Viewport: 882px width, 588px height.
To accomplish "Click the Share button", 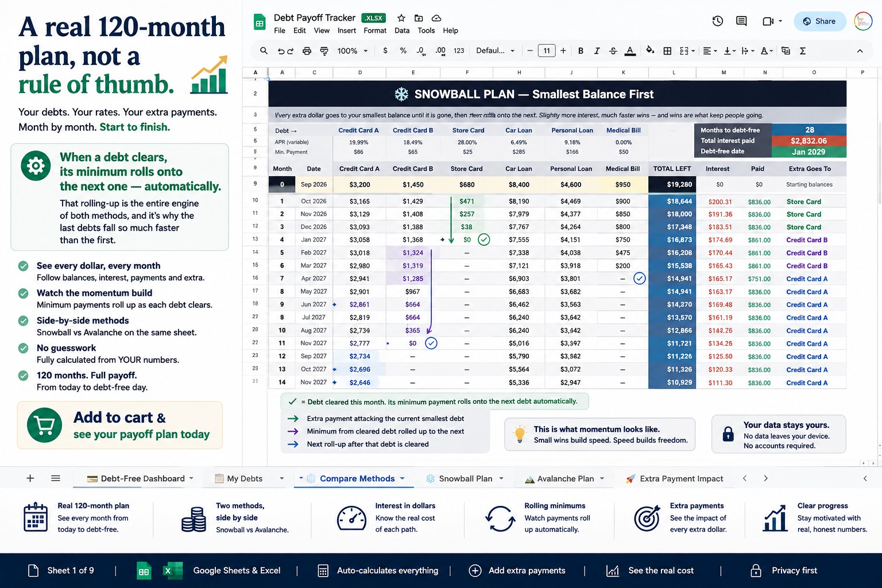I will [x=820, y=21].
